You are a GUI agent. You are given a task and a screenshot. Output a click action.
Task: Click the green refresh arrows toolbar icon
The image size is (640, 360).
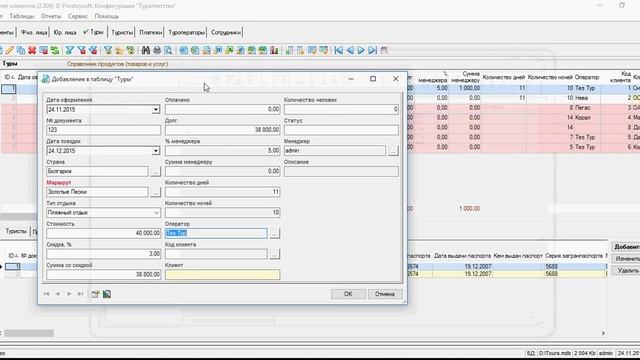[55, 50]
